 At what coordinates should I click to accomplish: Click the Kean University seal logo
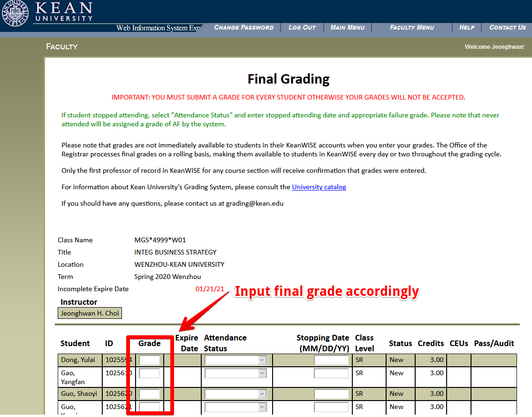click(15, 13)
